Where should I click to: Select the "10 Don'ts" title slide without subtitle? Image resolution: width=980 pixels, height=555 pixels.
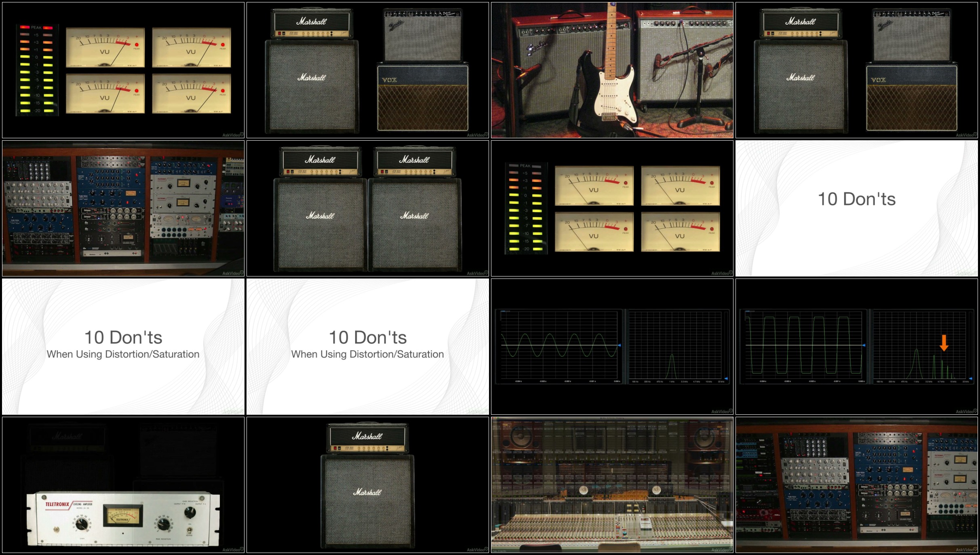[x=857, y=209]
